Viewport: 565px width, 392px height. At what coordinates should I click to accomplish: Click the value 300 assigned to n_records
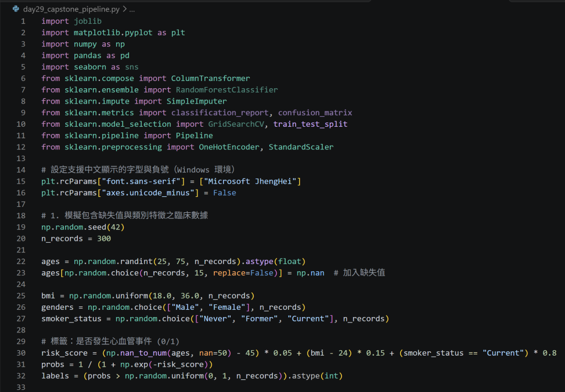[x=104, y=239]
